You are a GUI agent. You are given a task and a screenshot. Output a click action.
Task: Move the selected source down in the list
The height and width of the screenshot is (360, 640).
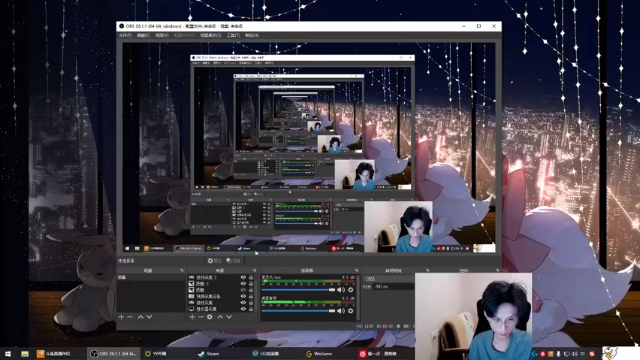(x=229, y=317)
